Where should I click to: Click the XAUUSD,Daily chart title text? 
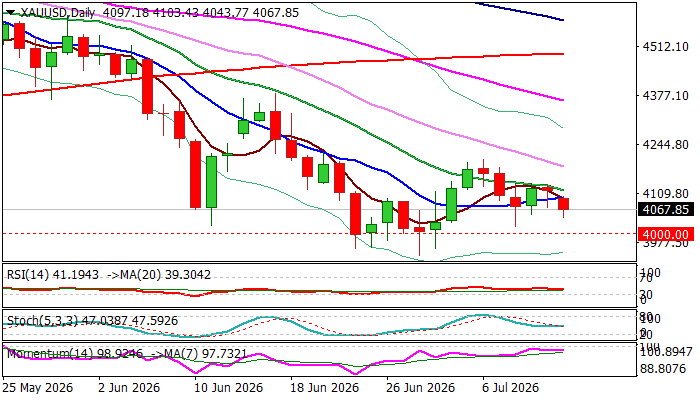[x=58, y=12]
